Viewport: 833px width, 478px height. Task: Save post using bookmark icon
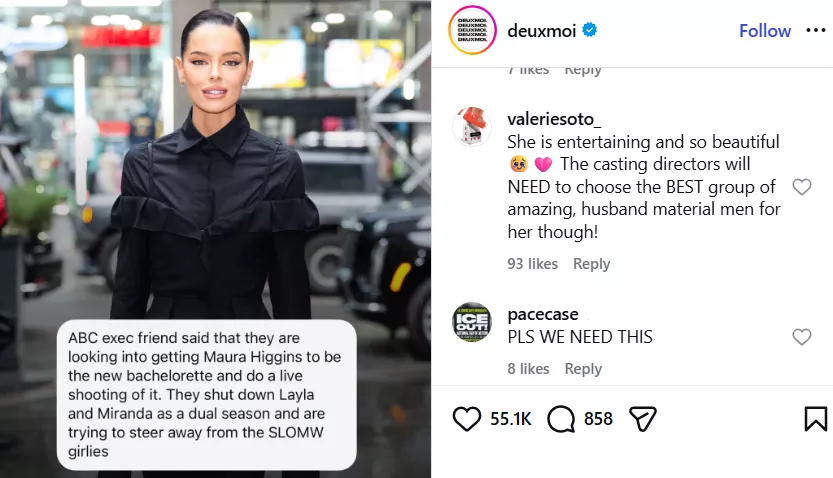[x=815, y=419]
